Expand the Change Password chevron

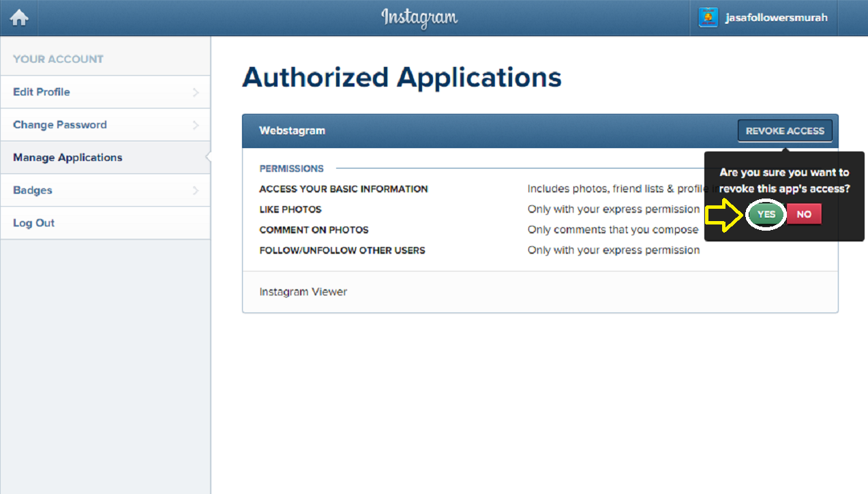pos(196,125)
